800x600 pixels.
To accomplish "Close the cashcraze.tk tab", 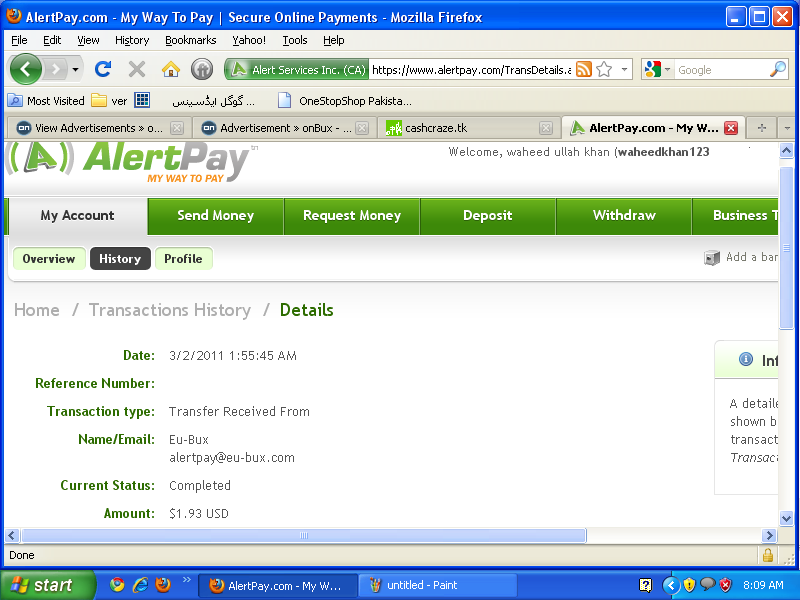I will [546, 128].
